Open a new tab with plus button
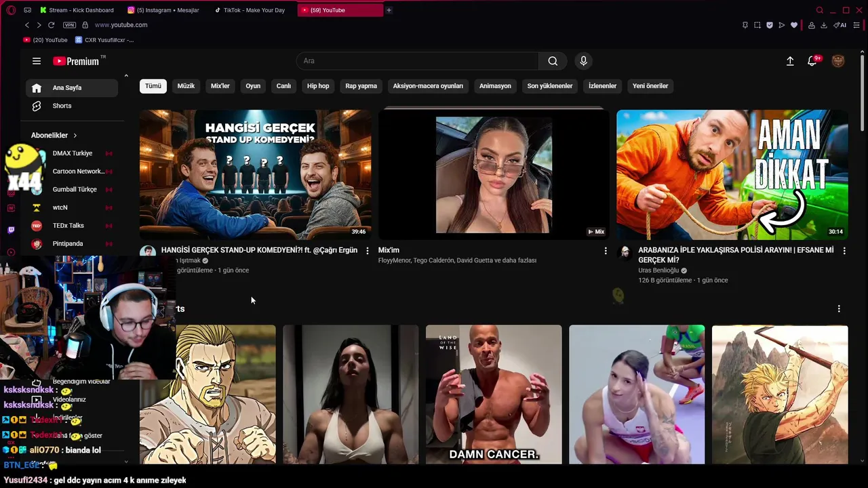 (389, 10)
